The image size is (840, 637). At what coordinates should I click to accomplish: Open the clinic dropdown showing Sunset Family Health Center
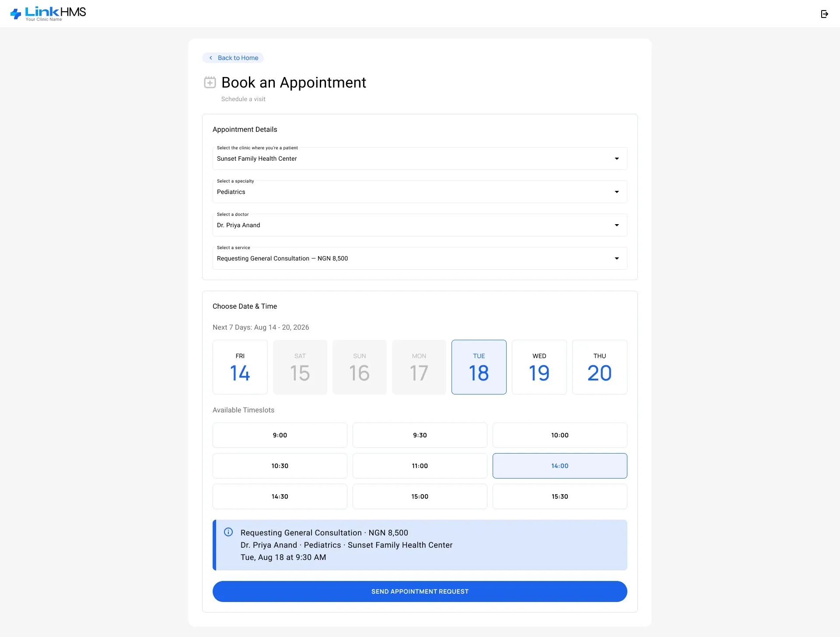coord(420,158)
